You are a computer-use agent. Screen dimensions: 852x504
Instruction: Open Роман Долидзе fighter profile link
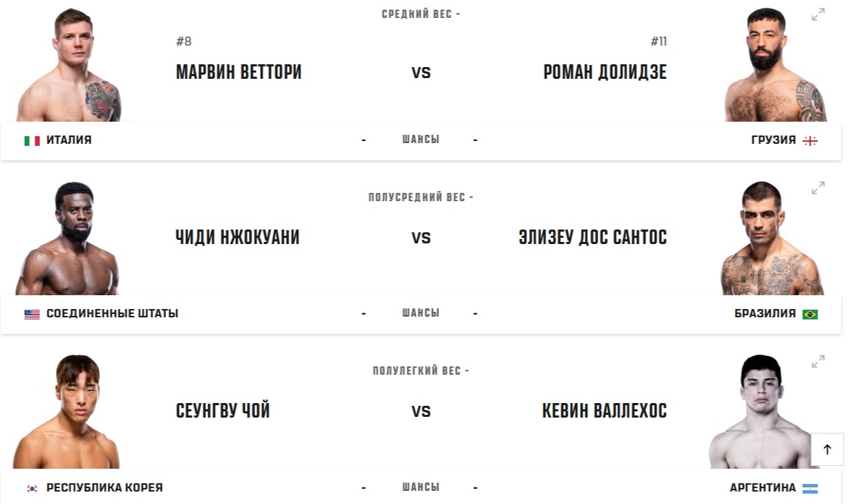(x=605, y=72)
